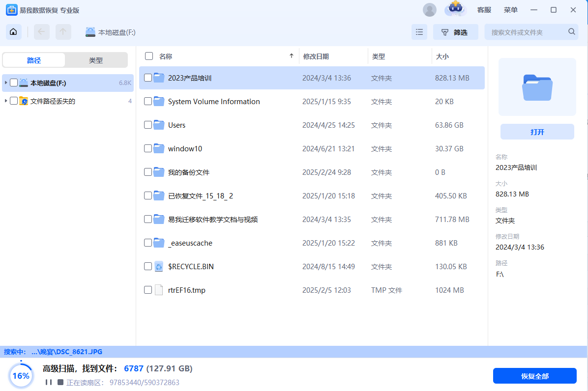Screen dimensions: 588x391
Task: Click the 筛选 filter button
Action: click(455, 32)
